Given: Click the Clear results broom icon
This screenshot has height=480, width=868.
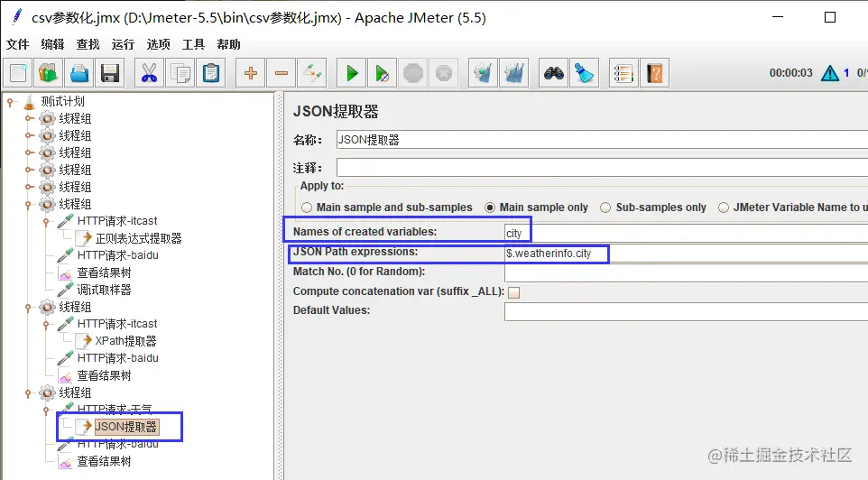Looking at the screenshot, I should click(x=483, y=73).
